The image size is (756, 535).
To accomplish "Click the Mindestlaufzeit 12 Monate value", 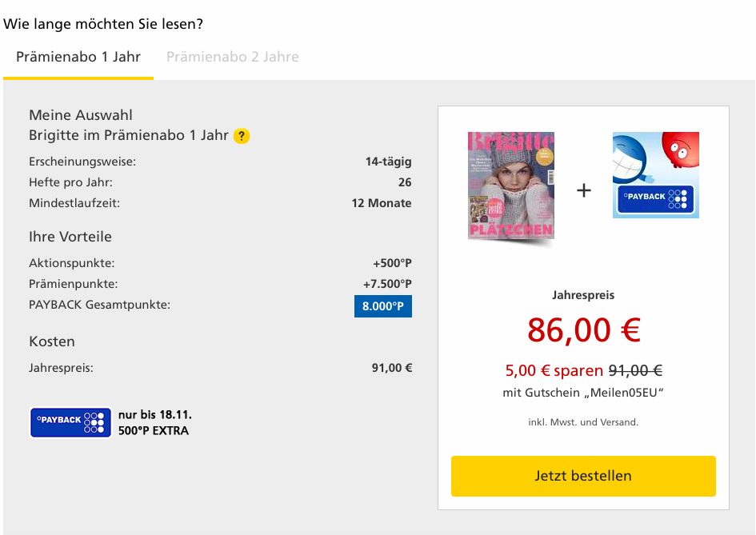I will (382, 203).
